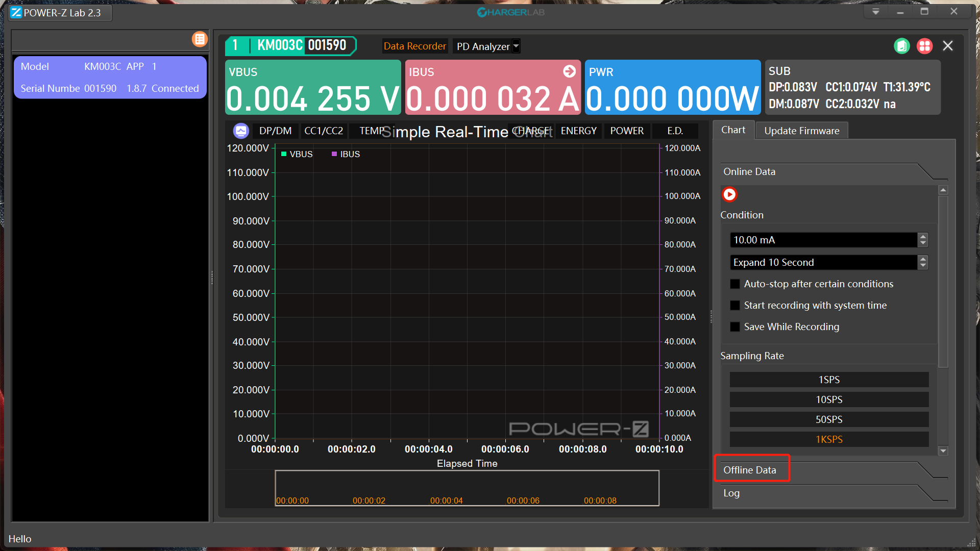Click the IBUS arrow direction icon
This screenshot has width=980, height=551.
pyautogui.click(x=569, y=71)
